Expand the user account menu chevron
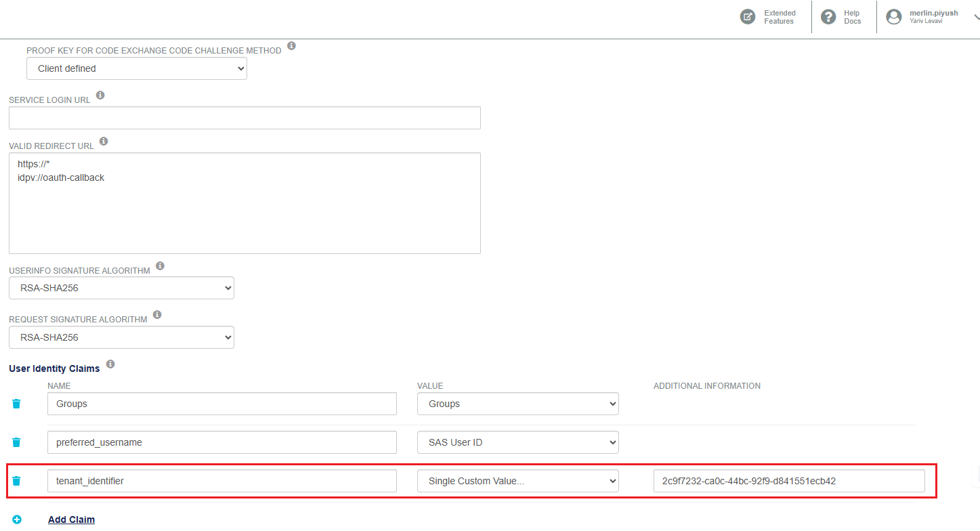 tap(975, 18)
